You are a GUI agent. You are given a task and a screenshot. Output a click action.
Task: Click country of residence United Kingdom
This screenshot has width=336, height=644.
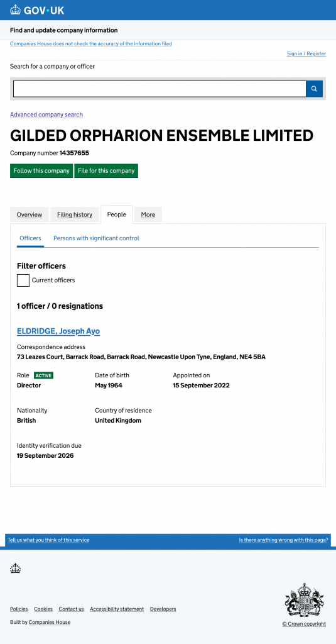click(118, 421)
